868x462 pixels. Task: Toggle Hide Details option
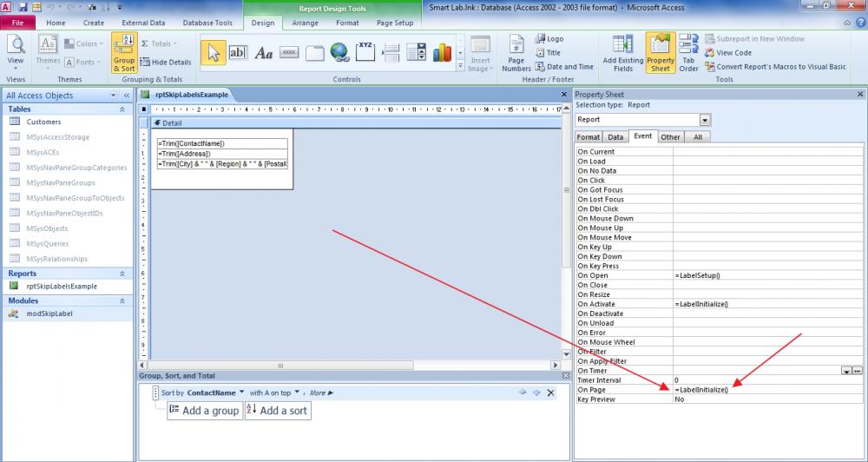pyautogui.click(x=166, y=62)
